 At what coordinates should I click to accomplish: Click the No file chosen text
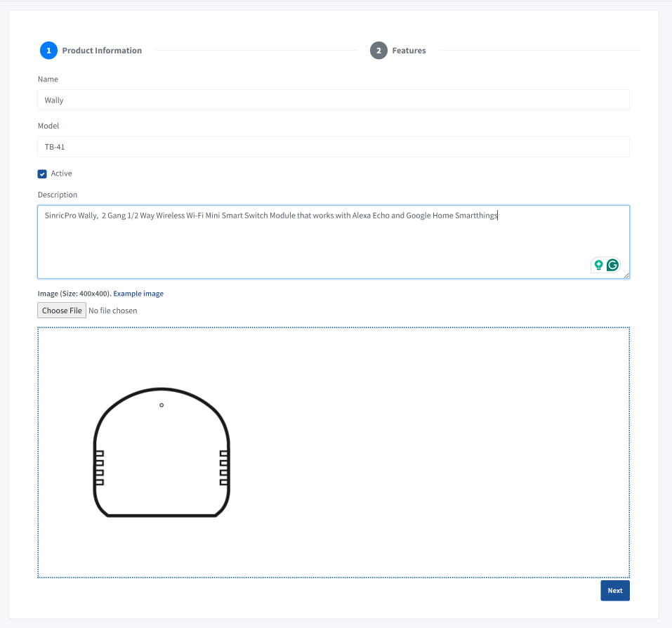point(113,310)
